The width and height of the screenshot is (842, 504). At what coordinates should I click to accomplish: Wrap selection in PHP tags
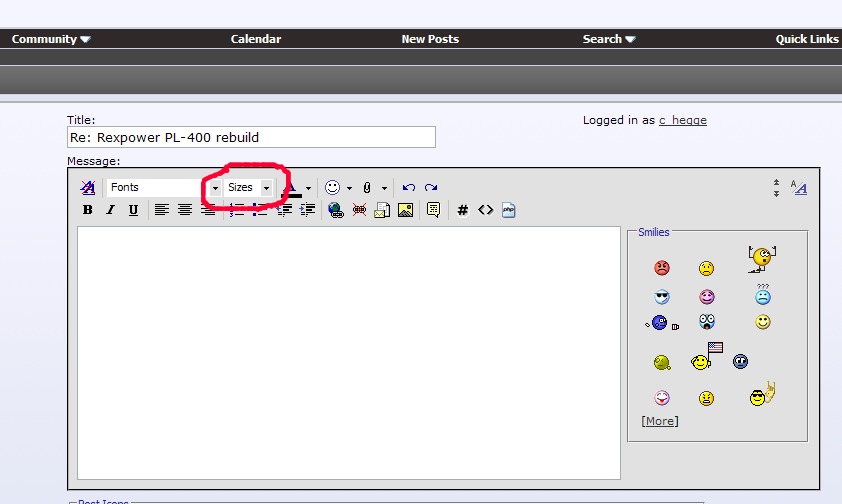tap(509, 210)
